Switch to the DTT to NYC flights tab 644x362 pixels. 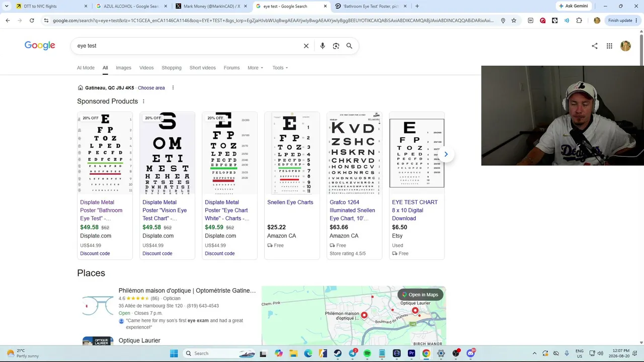(x=50, y=6)
